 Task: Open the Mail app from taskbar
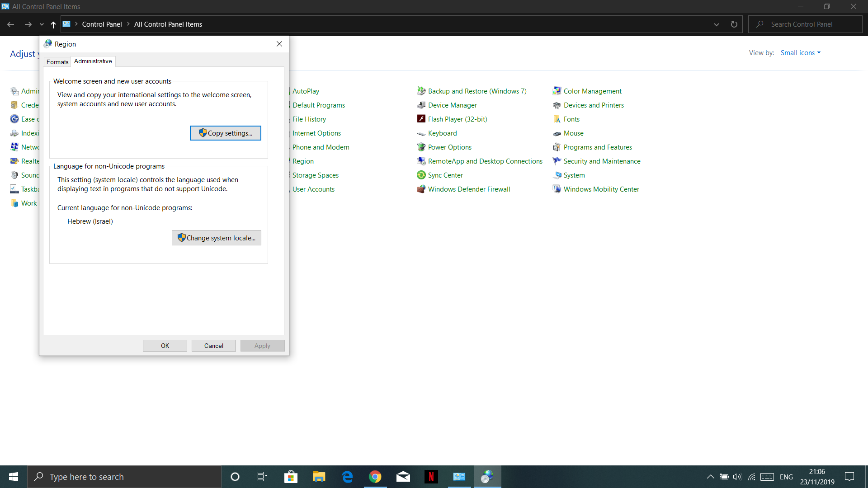pyautogui.click(x=403, y=477)
